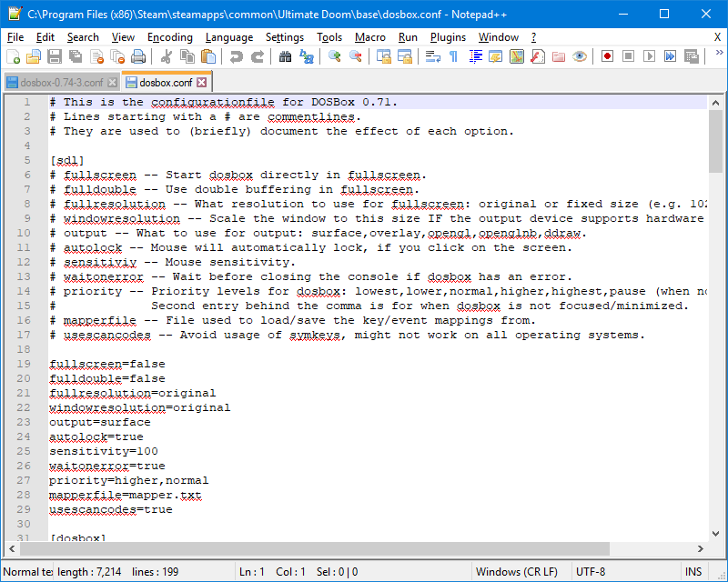Run macro multiple times icon
The image size is (728, 582).
pos(670,56)
